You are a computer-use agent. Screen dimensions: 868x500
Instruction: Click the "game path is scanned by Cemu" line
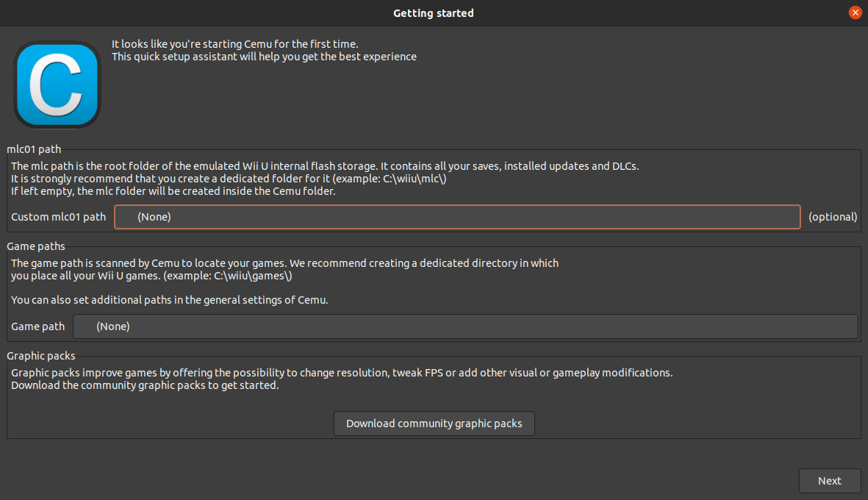click(x=284, y=263)
